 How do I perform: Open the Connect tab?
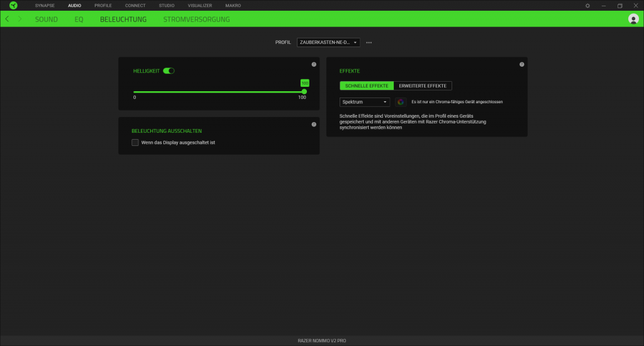point(135,6)
